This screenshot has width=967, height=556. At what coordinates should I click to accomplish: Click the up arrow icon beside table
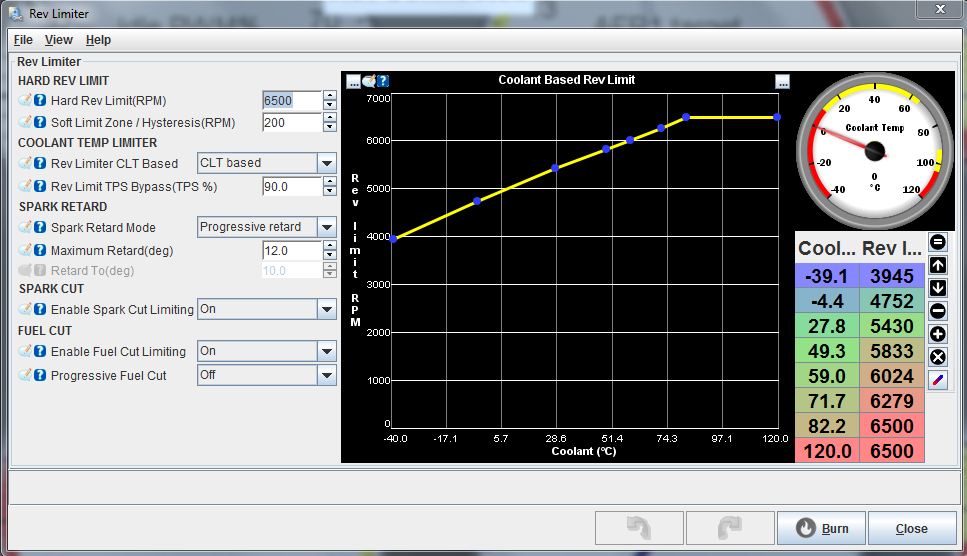pyautogui.click(x=937, y=265)
